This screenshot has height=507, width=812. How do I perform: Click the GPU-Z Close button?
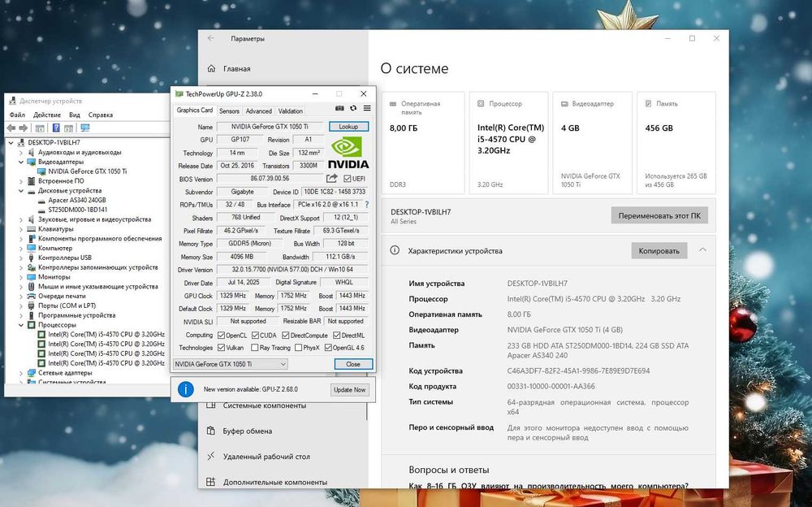(x=353, y=364)
